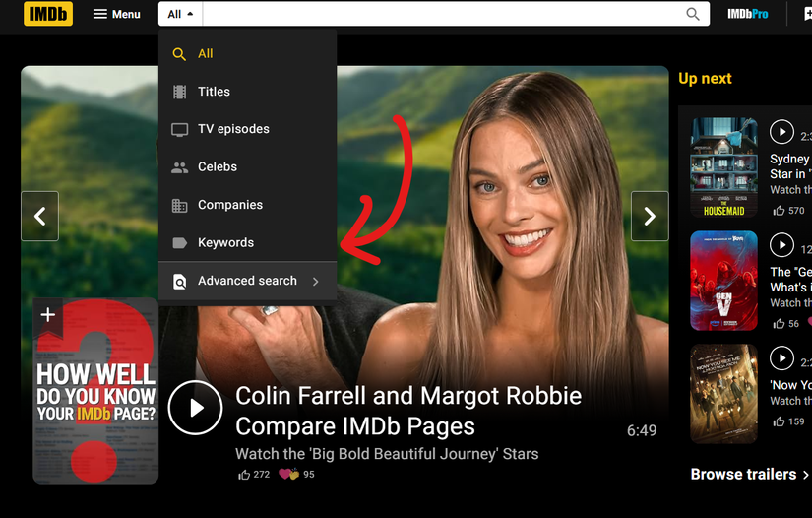This screenshot has width=812, height=518.
Task: Open the hamburger Menu
Action: (116, 14)
